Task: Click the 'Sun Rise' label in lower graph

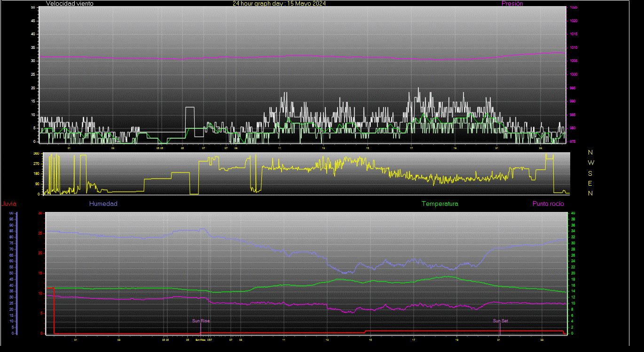Action: [201, 321]
